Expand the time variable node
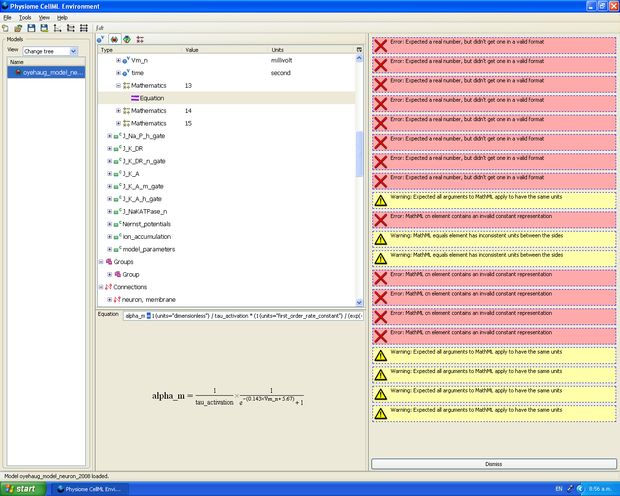The image size is (620, 496). click(x=118, y=73)
